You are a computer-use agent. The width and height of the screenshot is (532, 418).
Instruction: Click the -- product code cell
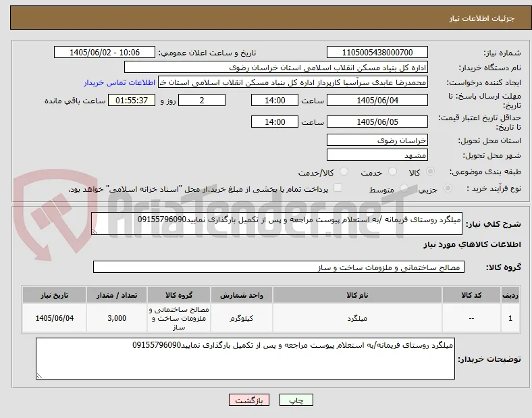click(x=471, y=318)
